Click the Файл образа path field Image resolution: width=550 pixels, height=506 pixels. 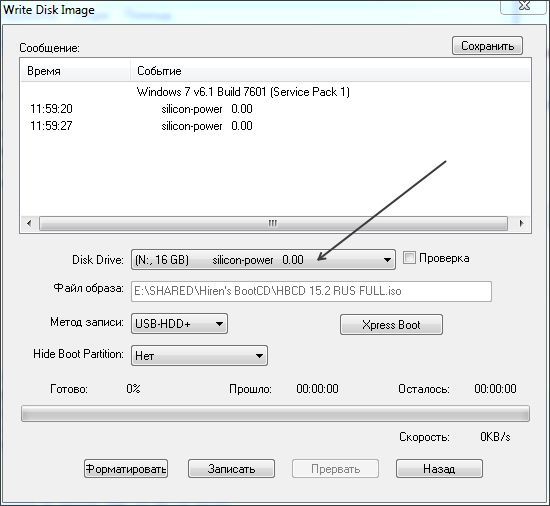click(x=311, y=291)
